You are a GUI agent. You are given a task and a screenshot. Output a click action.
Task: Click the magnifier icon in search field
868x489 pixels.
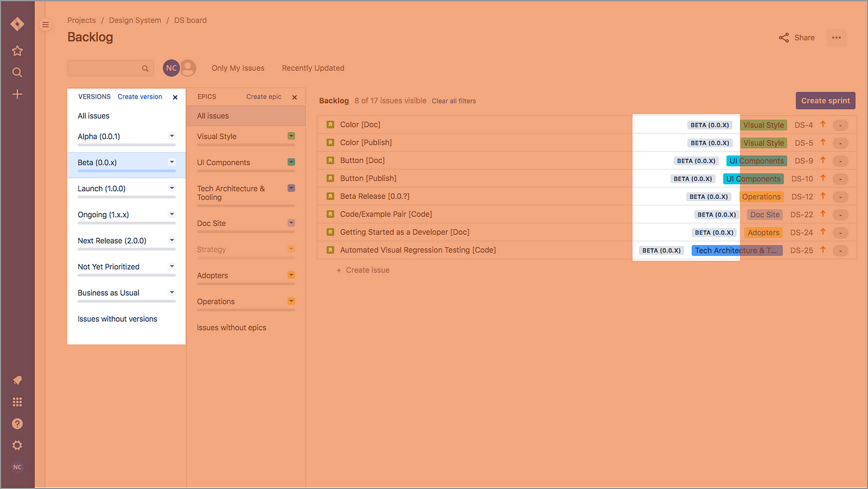145,68
